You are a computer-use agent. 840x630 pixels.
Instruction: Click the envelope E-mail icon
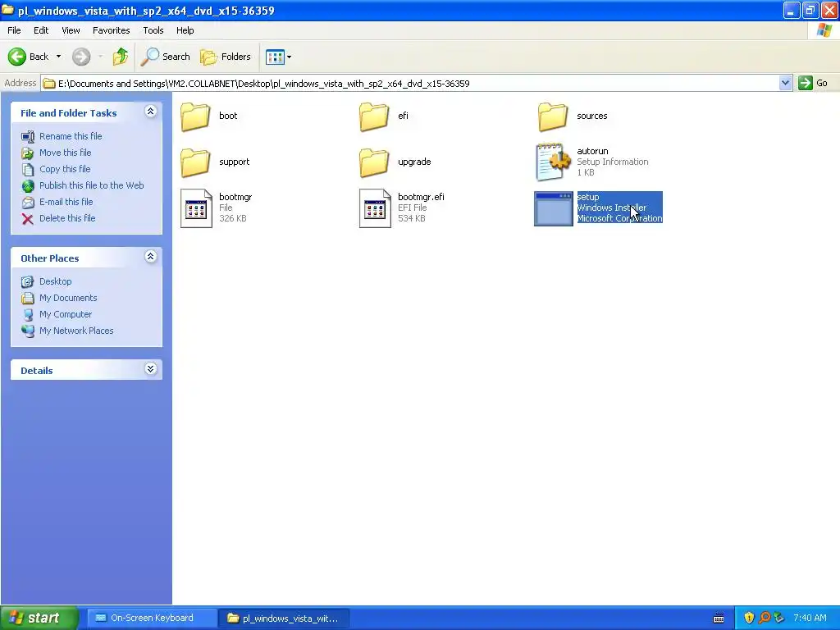28,203
